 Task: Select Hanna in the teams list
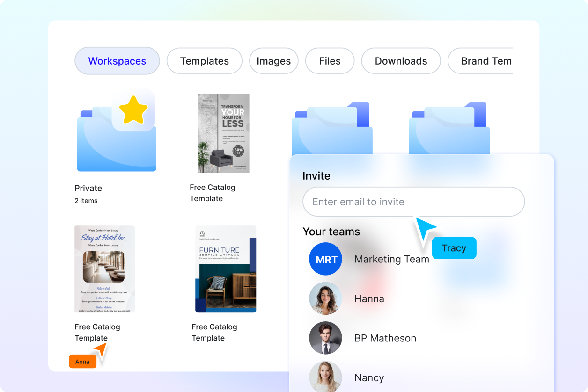[x=369, y=298]
